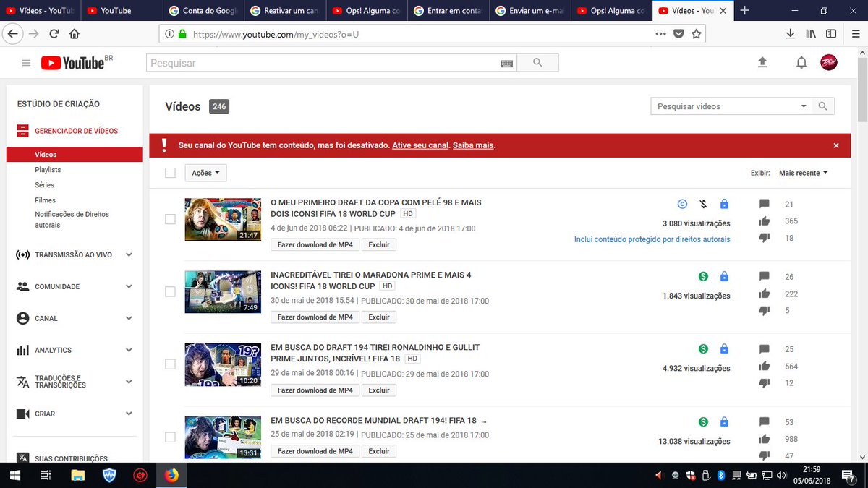Click privacy lock icon on Pelé 98 video
The height and width of the screenshot is (488, 868).
tap(724, 205)
